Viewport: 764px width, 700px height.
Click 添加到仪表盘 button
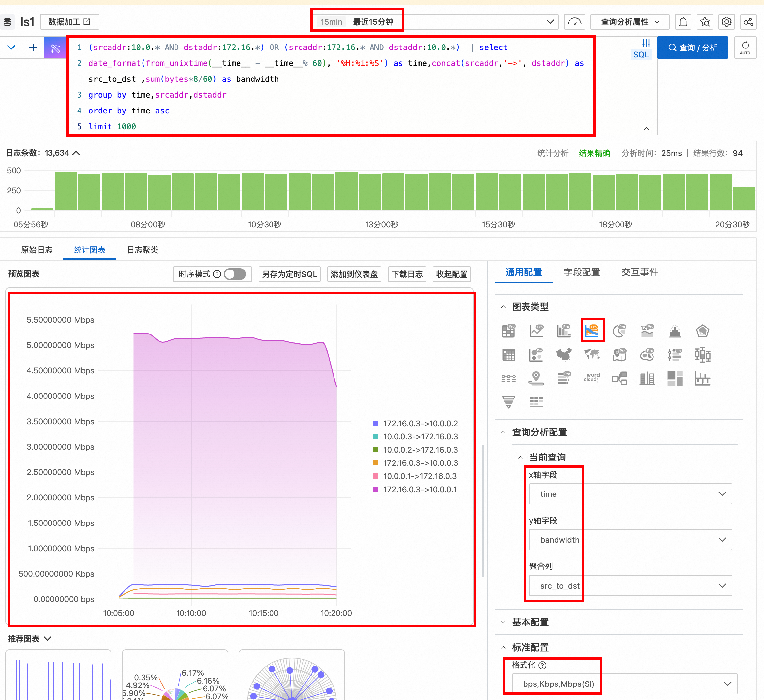(354, 274)
